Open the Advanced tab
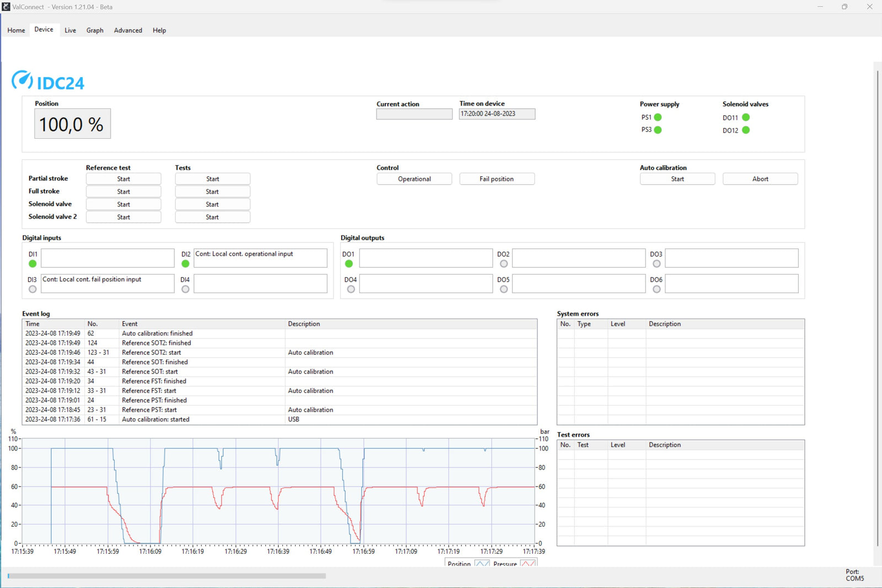Image resolution: width=882 pixels, height=588 pixels. [x=128, y=30]
